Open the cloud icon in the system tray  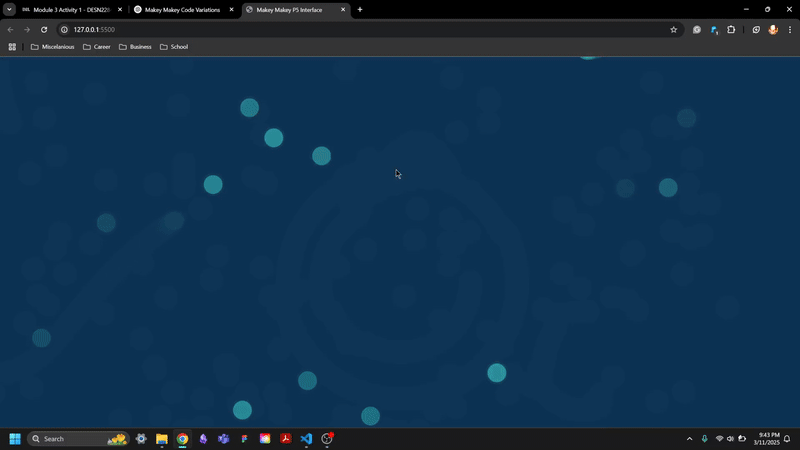click(742, 439)
